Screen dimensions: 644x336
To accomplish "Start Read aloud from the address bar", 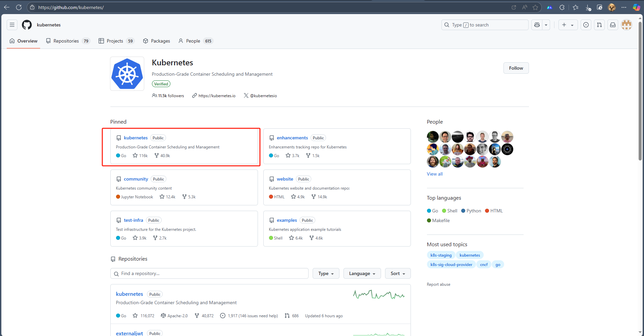I will coord(525,7).
